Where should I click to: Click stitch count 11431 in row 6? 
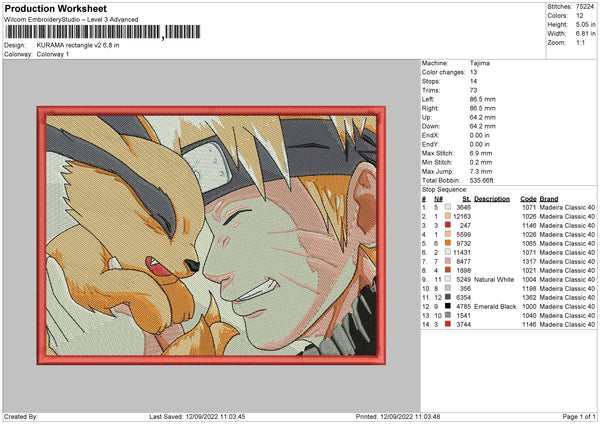click(x=462, y=253)
